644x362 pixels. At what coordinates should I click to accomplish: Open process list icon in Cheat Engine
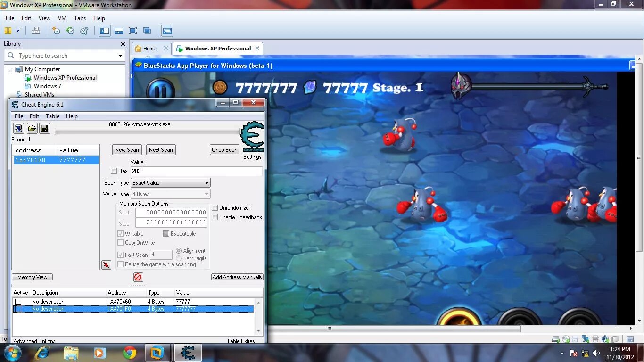point(18,128)
